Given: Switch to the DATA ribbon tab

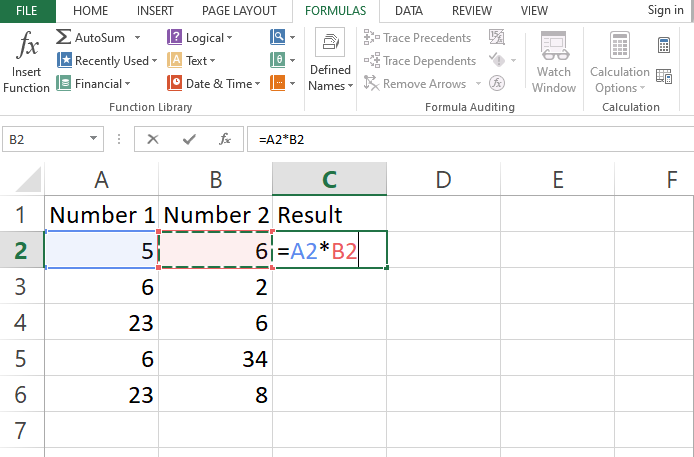Looking at the screenshot, I should [408, 11].
